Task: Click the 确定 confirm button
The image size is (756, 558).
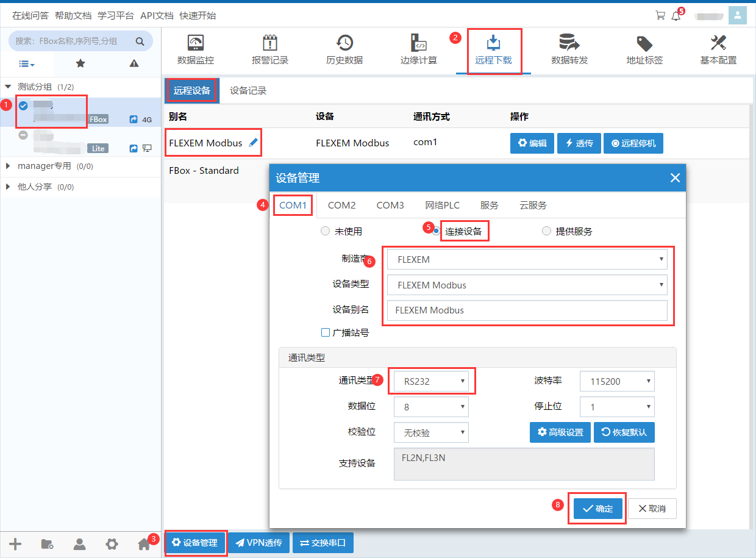Action: (597, 509)
